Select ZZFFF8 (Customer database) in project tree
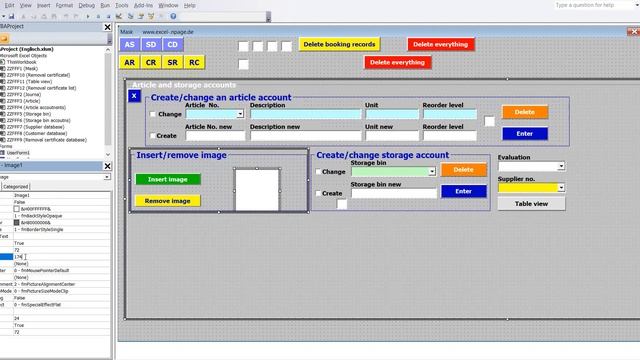The height and width of the screenshot is (360, 640). click(x=37, y=133)
